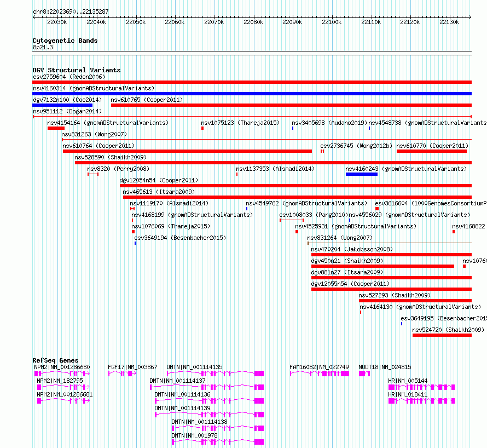Select nsv527293 (Shaikh2009) variant

click(415, 301)
